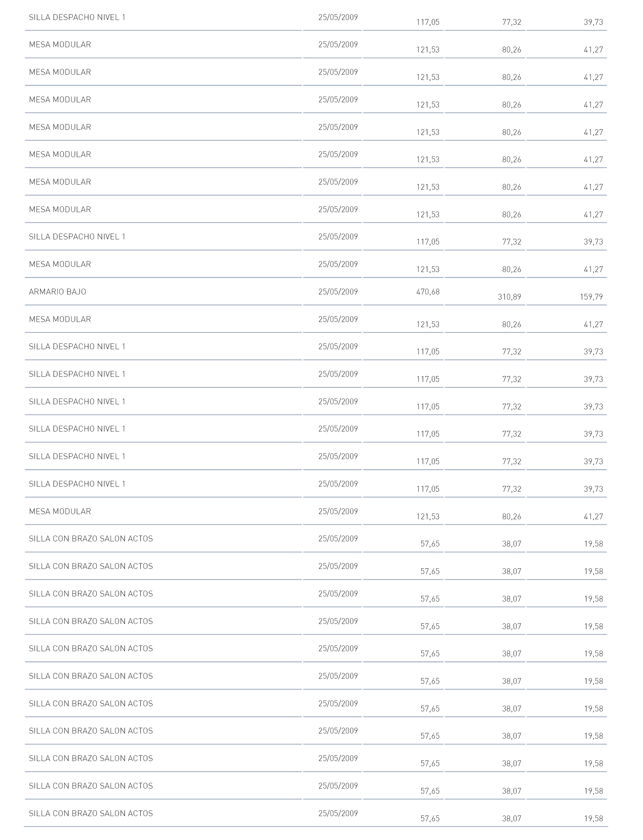Click the 117,05 value in the topmost row
Image resolution: width=643 pixels, height=840 pixels.
click(428, 22)
